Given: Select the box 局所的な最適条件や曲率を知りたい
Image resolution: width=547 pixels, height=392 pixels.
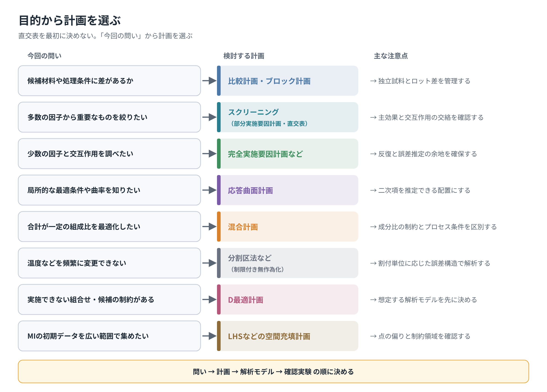Looking at the screenshot, I should pyautogui.click(x=109, y=190).
